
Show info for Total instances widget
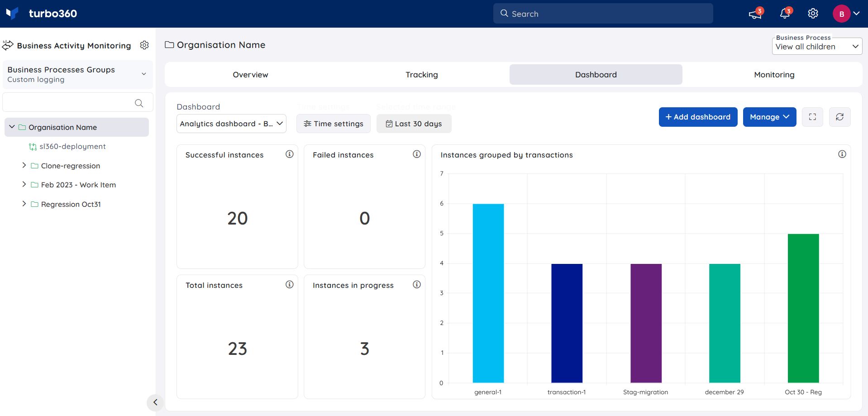click(290, 285)
